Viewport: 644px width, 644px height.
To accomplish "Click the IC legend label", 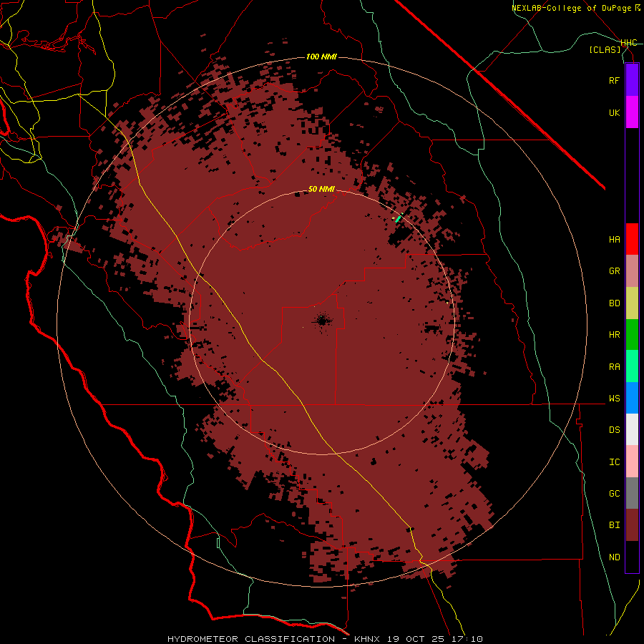I will 614,462.
